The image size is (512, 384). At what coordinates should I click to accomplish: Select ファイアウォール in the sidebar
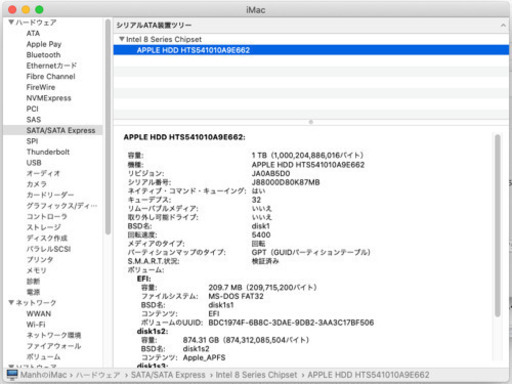[54, 346]
